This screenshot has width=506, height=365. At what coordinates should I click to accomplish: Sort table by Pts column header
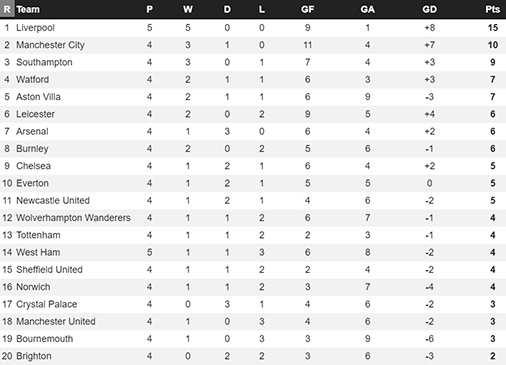pyautogui.click(x=492, y=9)
